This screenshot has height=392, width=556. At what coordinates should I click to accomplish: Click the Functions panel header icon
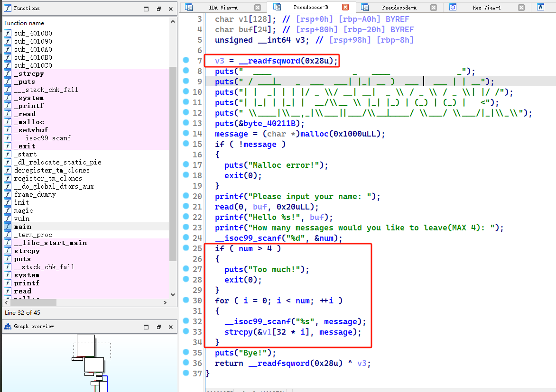(x=8, y=8)
